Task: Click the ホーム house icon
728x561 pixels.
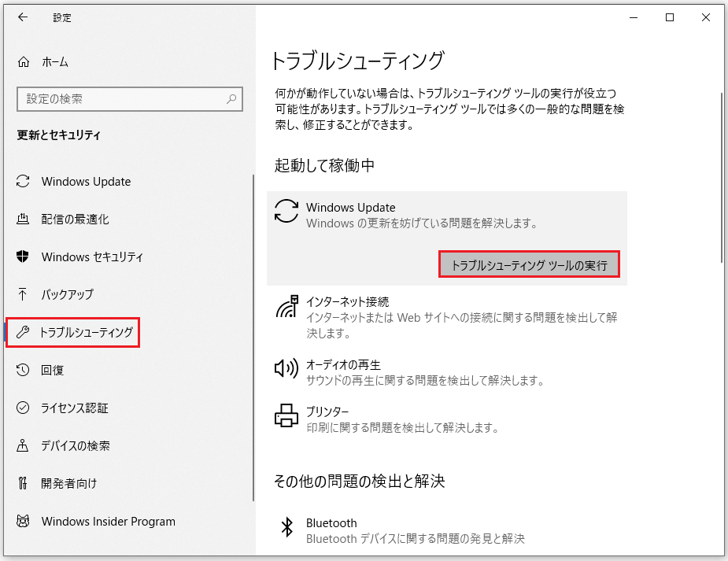Action: [24, 62]
